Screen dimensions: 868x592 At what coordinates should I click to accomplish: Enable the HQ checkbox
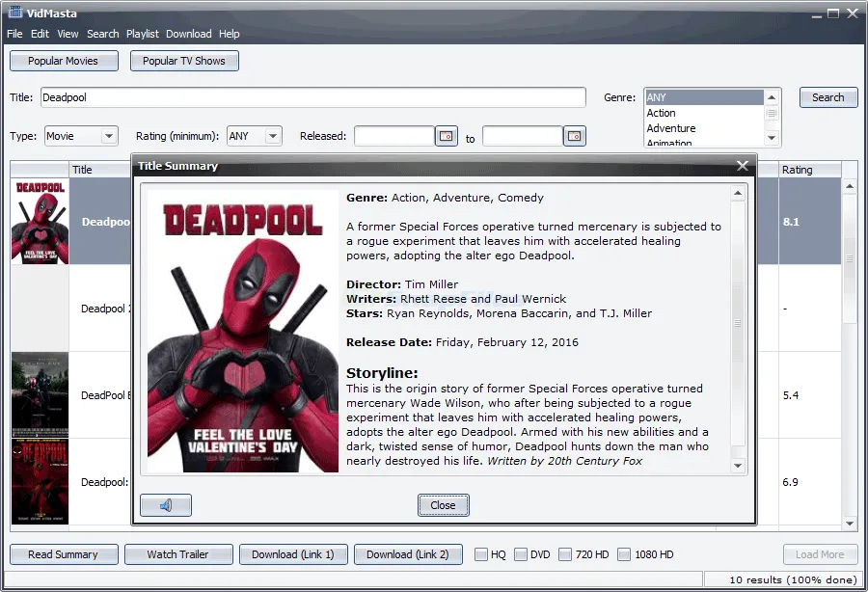click(481, 554)
